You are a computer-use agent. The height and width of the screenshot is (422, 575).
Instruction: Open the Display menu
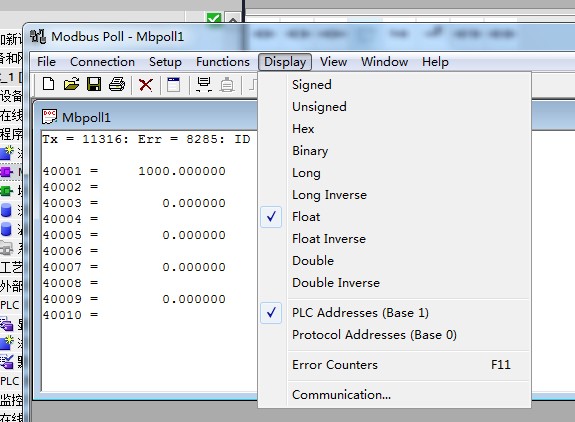point(285,62)
